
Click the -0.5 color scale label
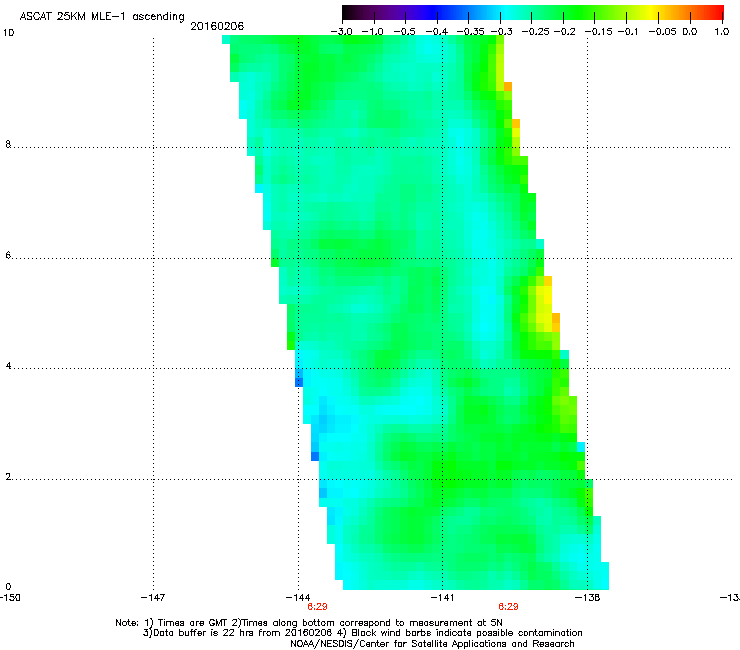[404, 32]
